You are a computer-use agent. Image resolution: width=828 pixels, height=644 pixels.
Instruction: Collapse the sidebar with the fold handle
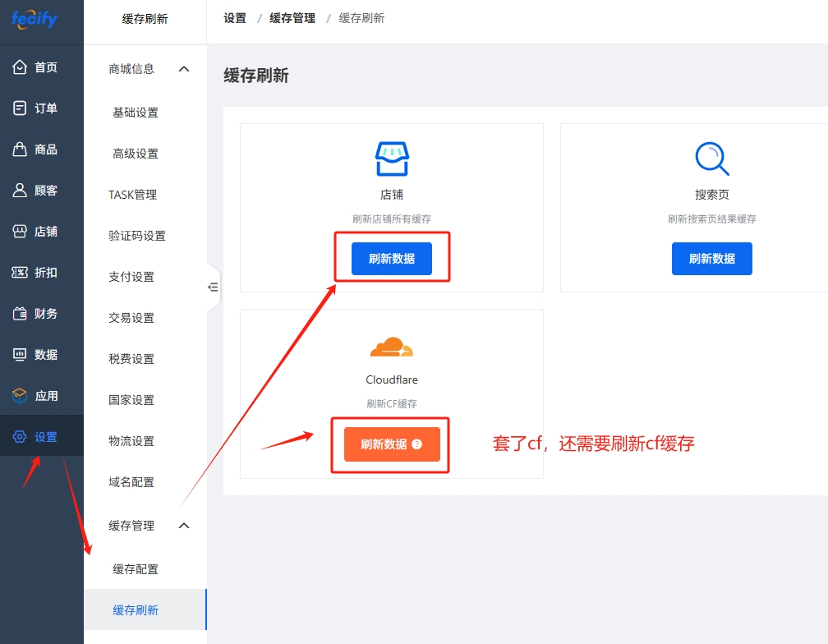pos(213,287)
